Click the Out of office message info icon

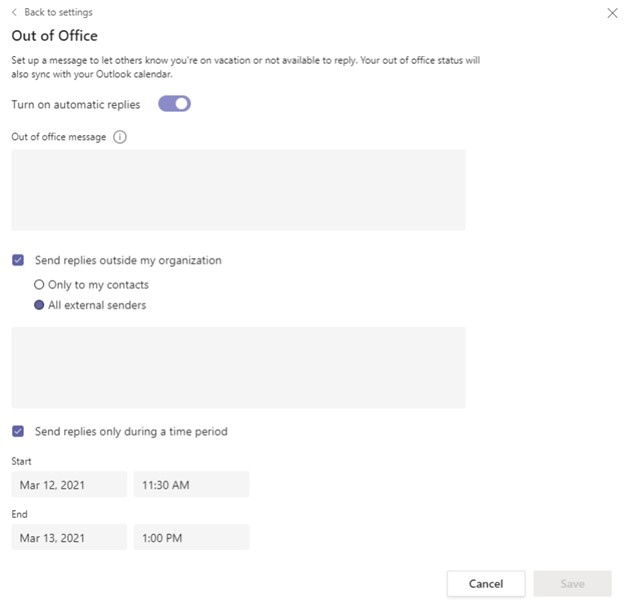[120, 137]
